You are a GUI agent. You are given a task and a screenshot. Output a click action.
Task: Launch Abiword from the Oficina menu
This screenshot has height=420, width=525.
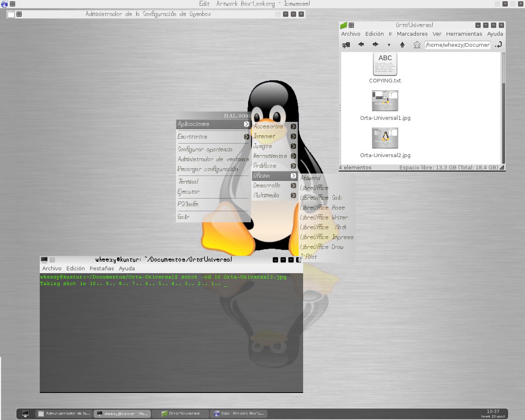coord(327,178)
